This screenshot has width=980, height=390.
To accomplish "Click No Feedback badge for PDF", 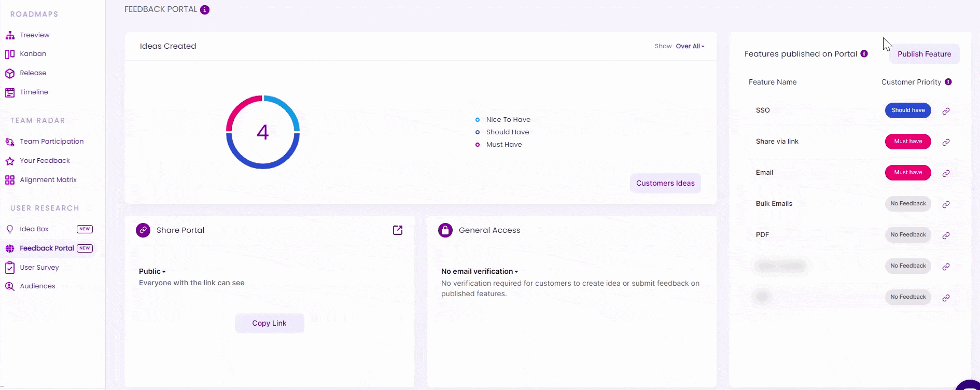I will coord(908,235).
